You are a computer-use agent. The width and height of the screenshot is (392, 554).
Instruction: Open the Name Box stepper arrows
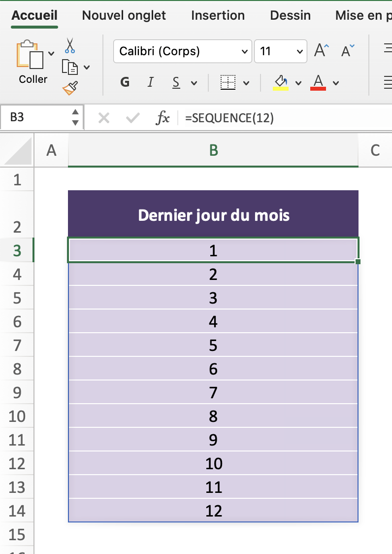(x=75, y=117)
